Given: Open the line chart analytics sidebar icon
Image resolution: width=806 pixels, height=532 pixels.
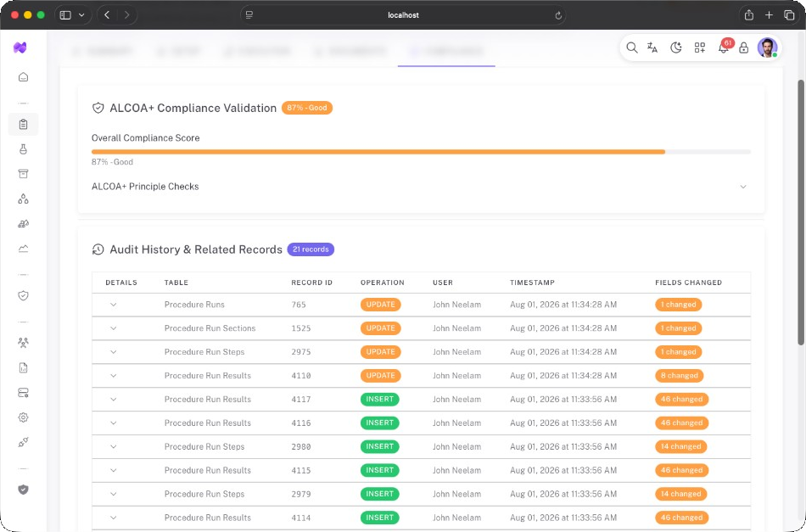Looking at the screenshot, I should pos(23,249).
